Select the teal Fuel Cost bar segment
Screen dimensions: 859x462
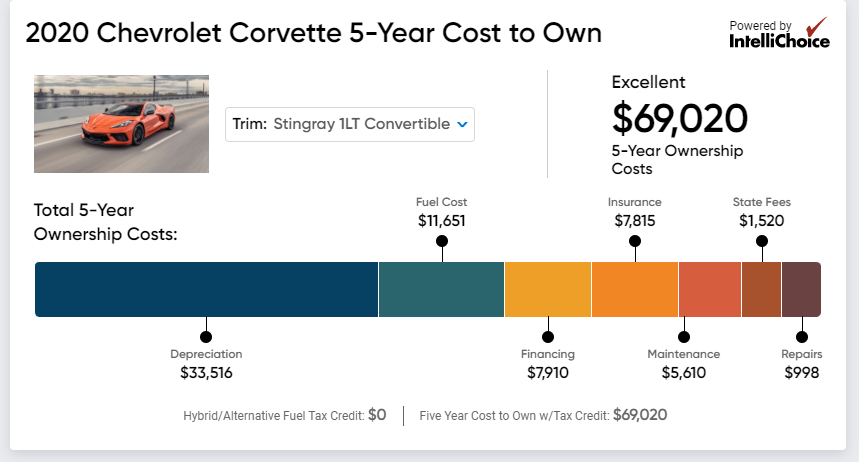tap(441, 289)
